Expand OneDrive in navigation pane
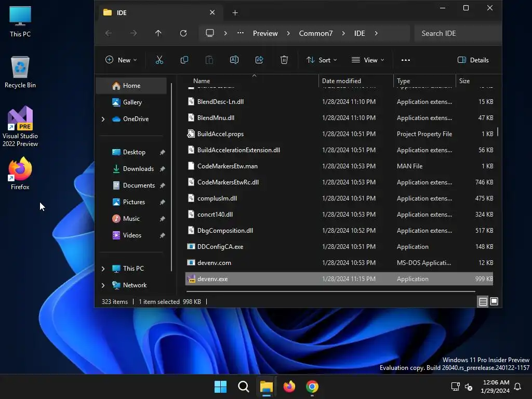Image resolution: width=532 pixels, height=399 pixels. pyautogui.click(x=103, y=119)
